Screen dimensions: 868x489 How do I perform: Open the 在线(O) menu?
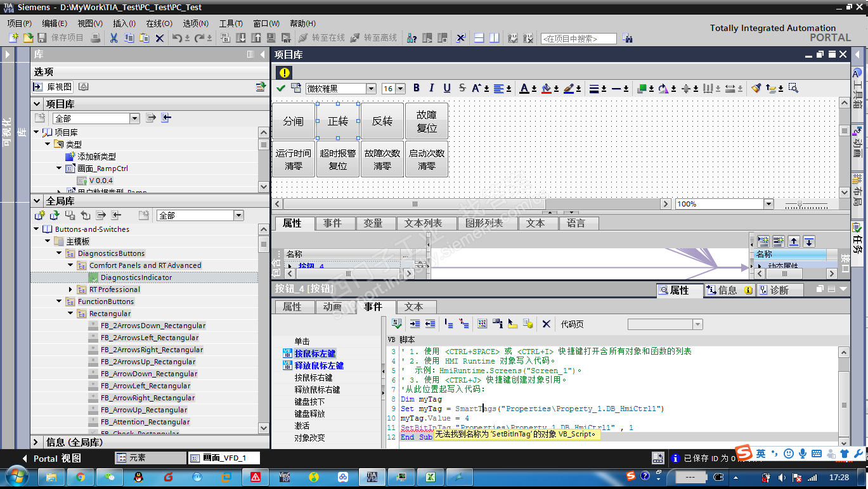tap(159, 23)
